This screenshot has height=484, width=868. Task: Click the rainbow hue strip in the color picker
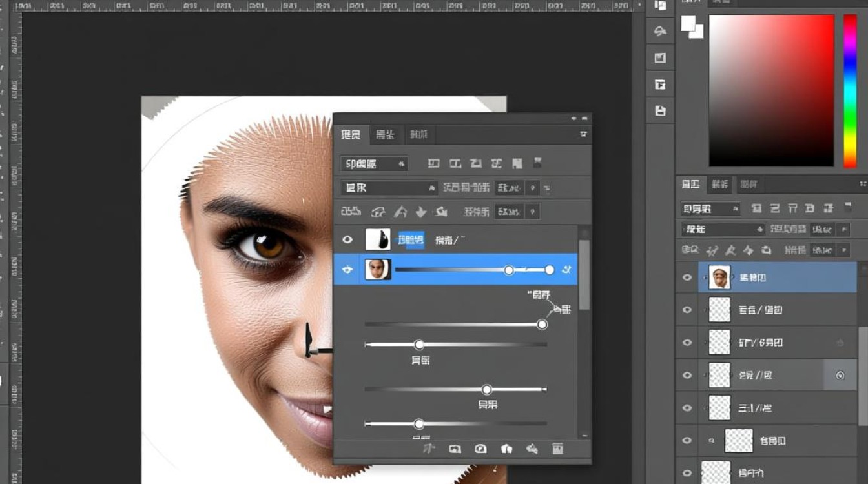(850, 90)
